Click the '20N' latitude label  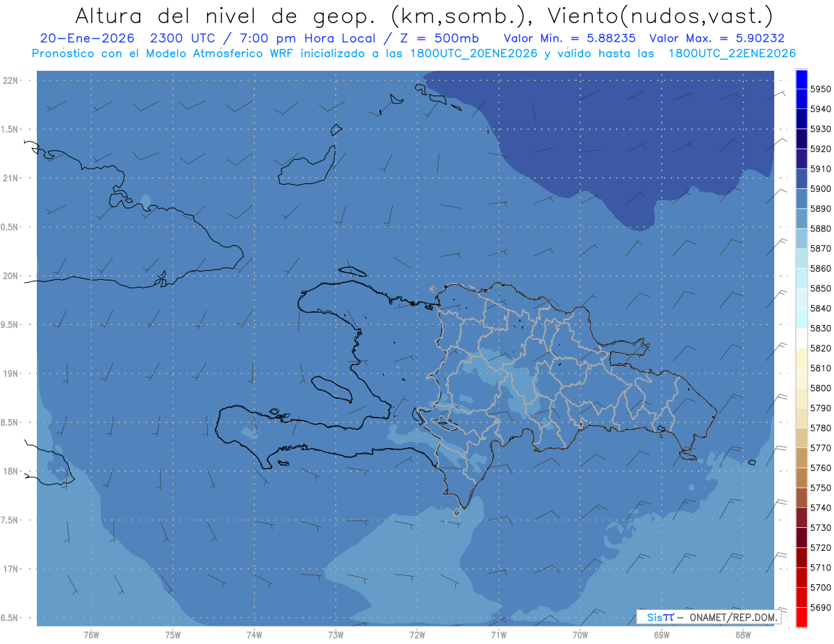tap(11, 276)
